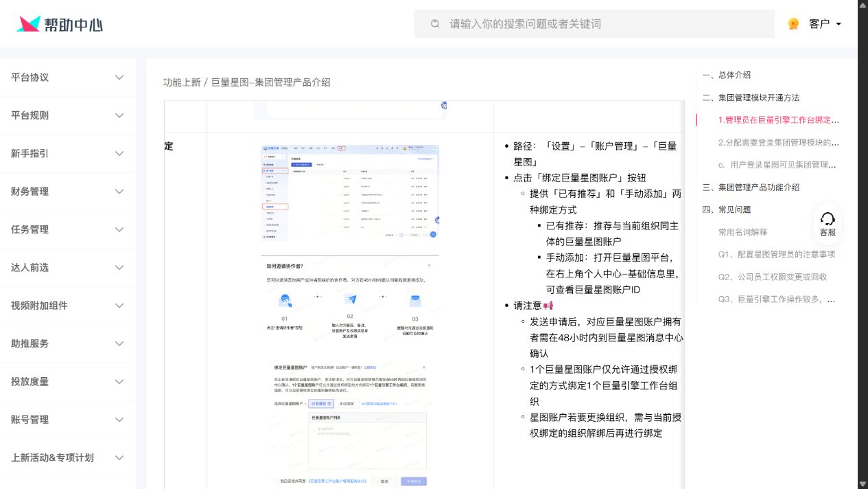
Task: Expand the 财务管理 sidebar section
Action: pos(68,192)
